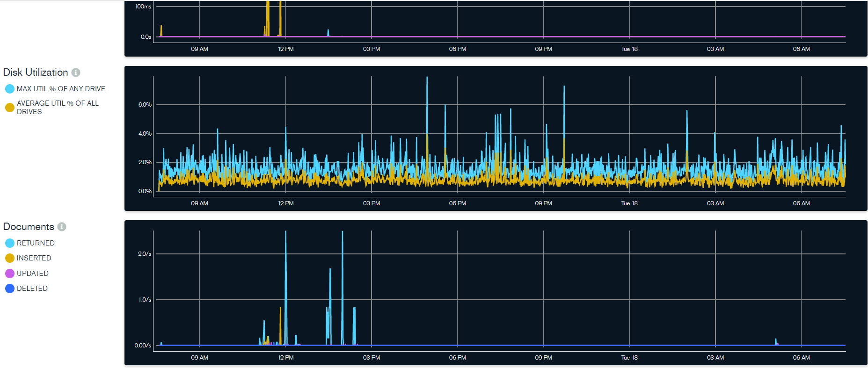Screen dimensions: 868x368
Task: Click 0.0% axis label on Disk Utilization chart
Action: [x=145, y=191]
